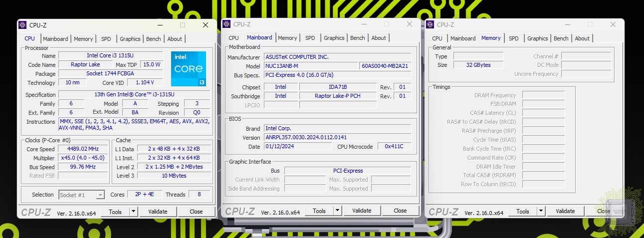
Task: Open About tab in left window
Action: [175, 39]
